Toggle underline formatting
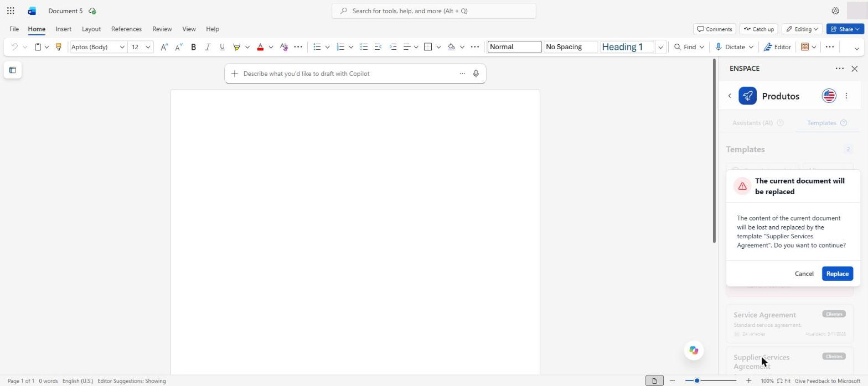 [222, 47]
